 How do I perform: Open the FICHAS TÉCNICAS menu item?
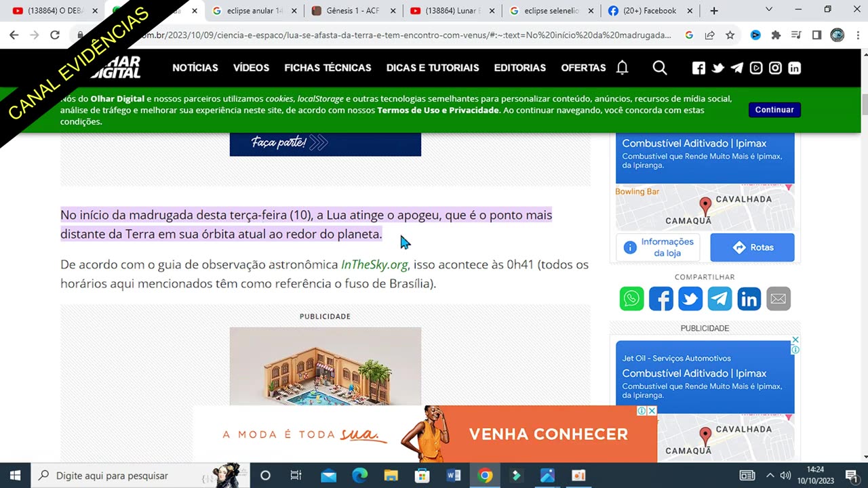pos(328,68)
